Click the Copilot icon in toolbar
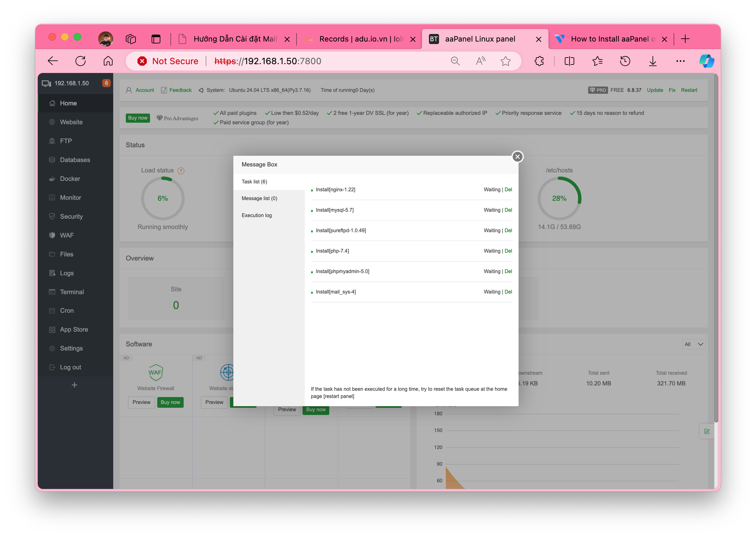Viewport: 756px width, 538px height. pyautogui.click(x=706, y=61)
